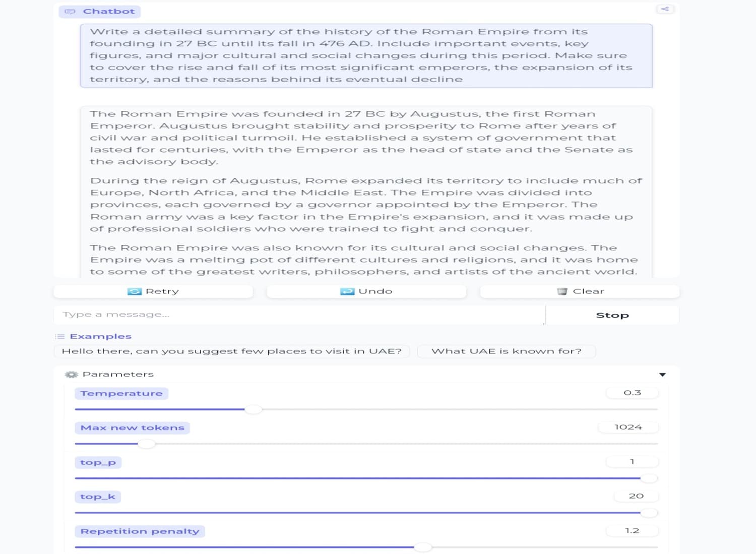Choose the 'What UAE is known for?' example
Screen dimensions: 756x554
506,351
